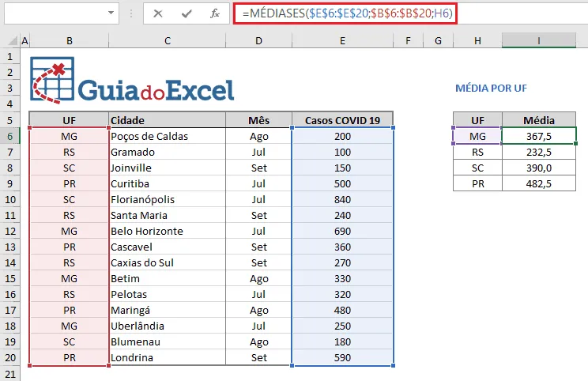Select the 'Curitiba' cell

coord(168,183)
